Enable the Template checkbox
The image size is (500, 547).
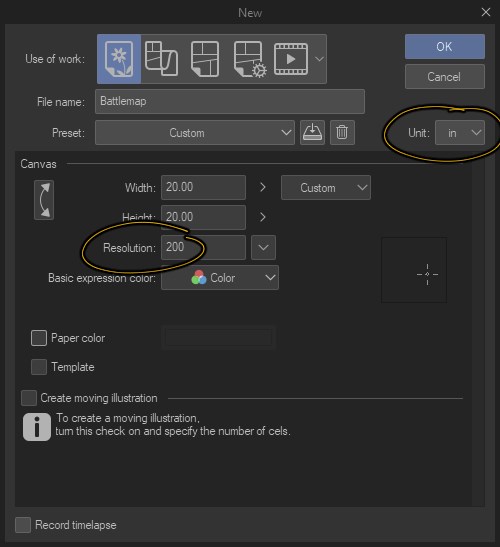[x=39, y=367]
